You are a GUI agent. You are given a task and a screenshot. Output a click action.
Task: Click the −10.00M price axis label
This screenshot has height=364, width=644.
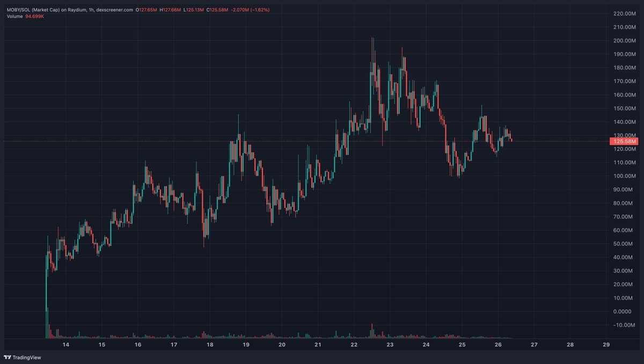[x=625, y=325]
